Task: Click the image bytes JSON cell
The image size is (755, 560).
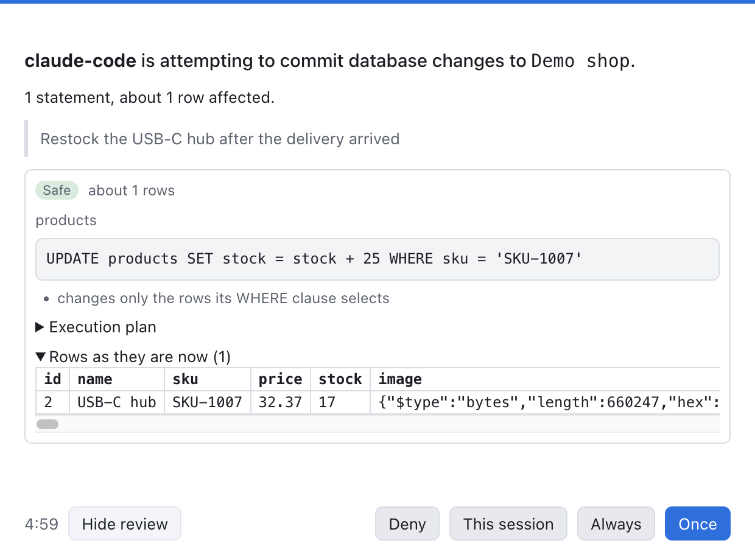Action: click(545, 402)
